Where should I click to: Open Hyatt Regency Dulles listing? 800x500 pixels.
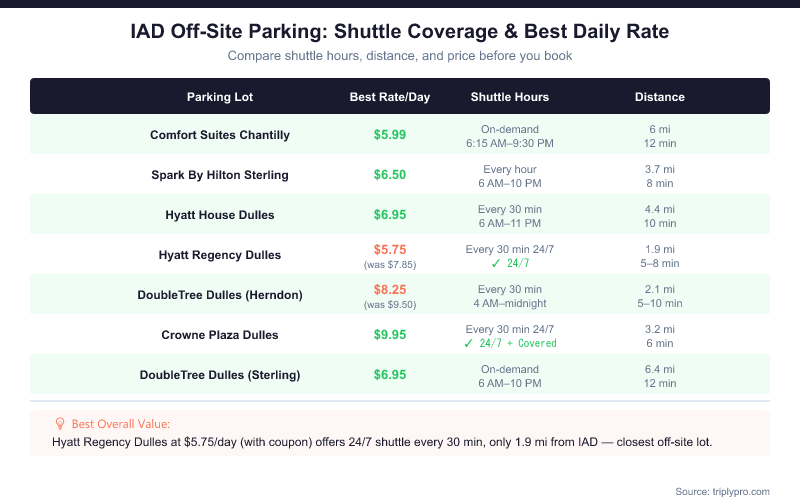(x=220, y=255)
